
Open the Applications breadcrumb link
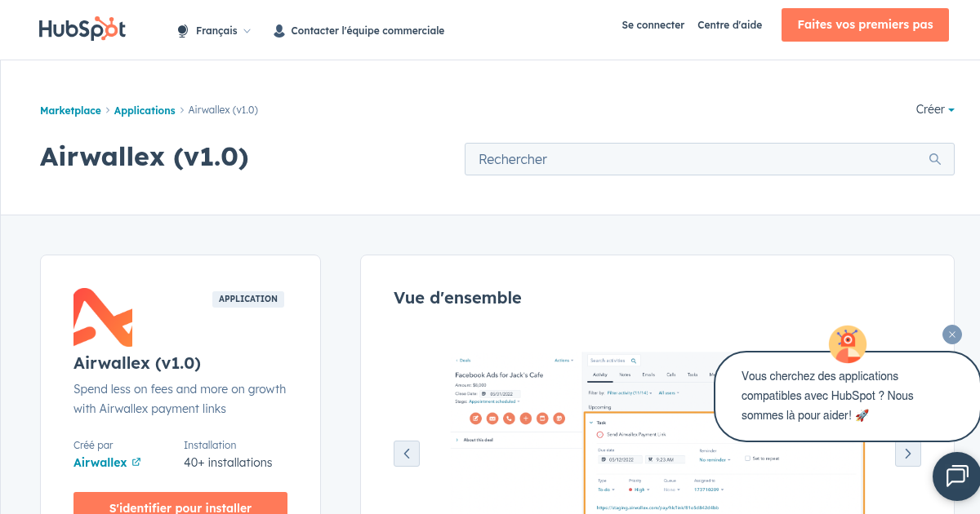pos(145,110)
